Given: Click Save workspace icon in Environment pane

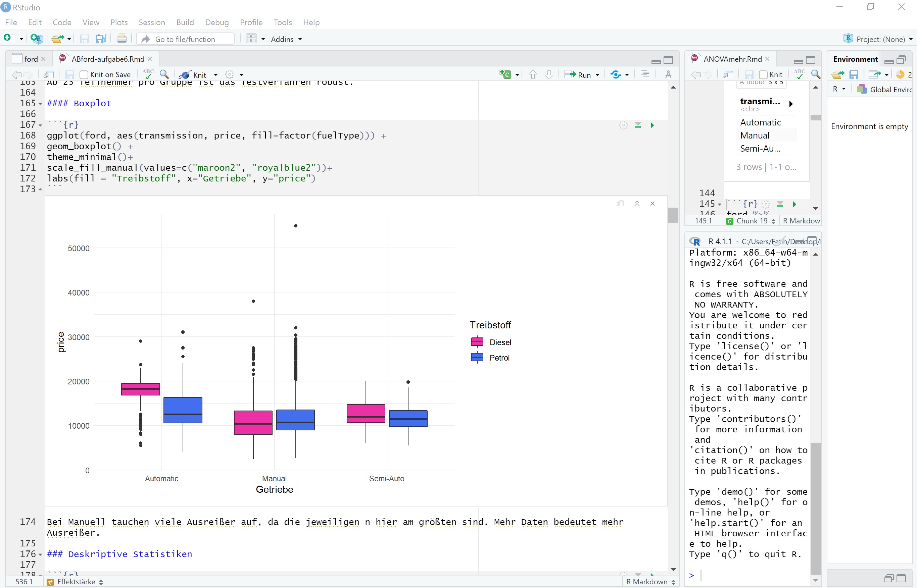Looking at the screenshot, I should coord(854,74).
